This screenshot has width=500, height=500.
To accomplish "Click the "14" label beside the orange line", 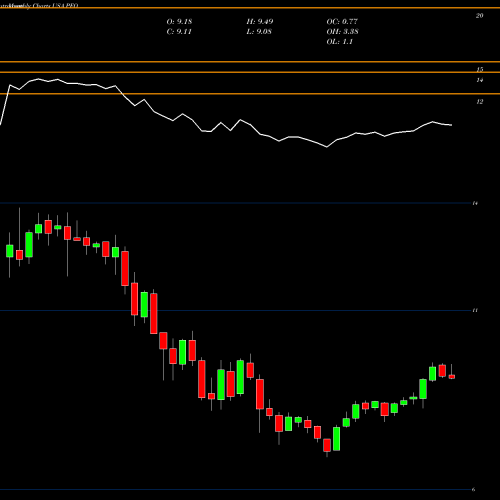I will point(479,80).
